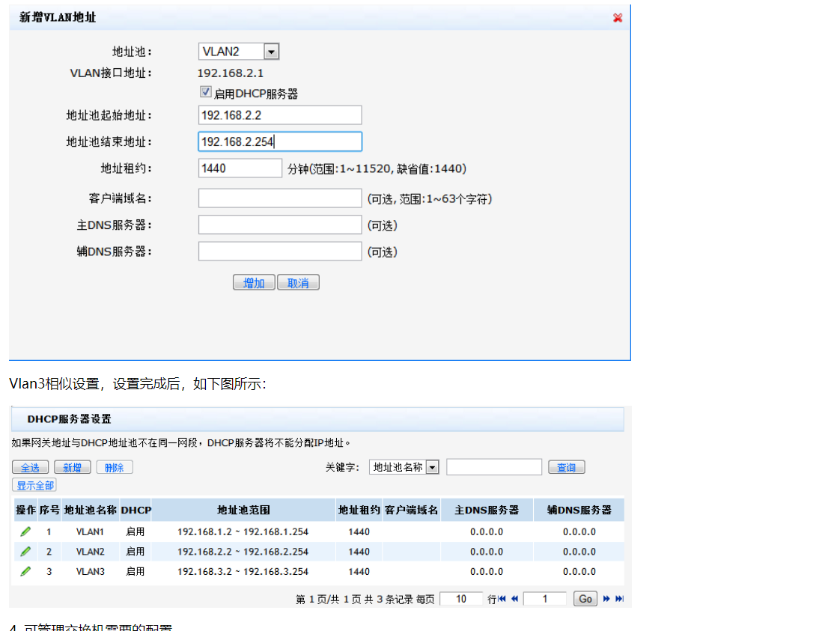
Task: Click the 操作 column header
Action: click(25, 510)
